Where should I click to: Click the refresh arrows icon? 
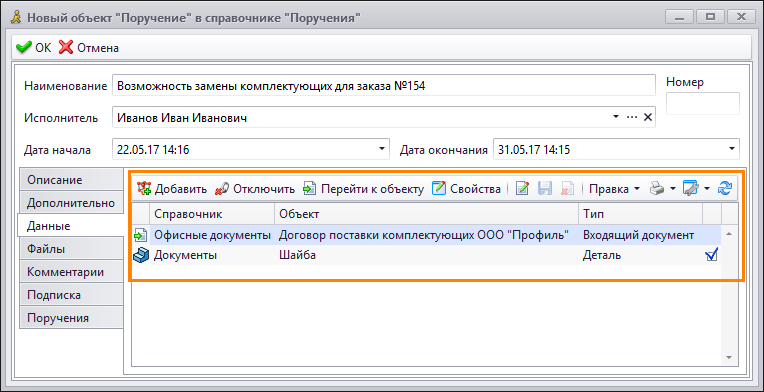click(x=725, y=189)
